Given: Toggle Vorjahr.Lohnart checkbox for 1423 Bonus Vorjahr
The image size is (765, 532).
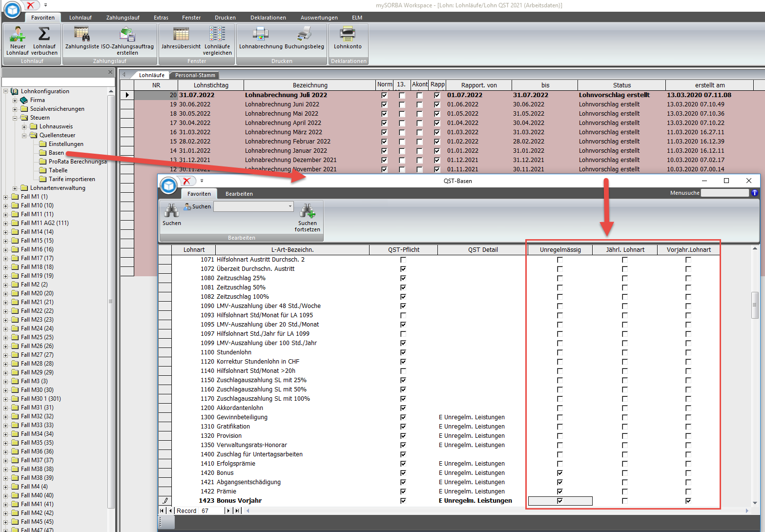Looking at the screenshot, I should (688, 501).
